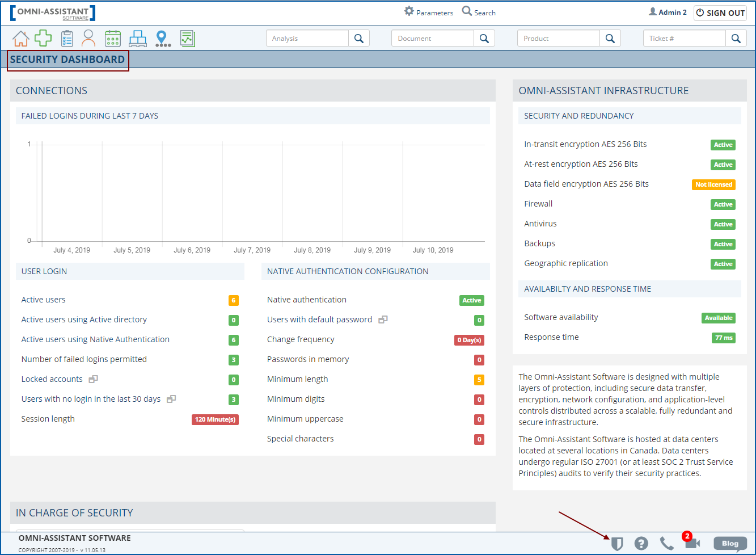Viewport: 756px width, 555px height.
Task: Open the green chart report icon
Action: pos(188,38)
